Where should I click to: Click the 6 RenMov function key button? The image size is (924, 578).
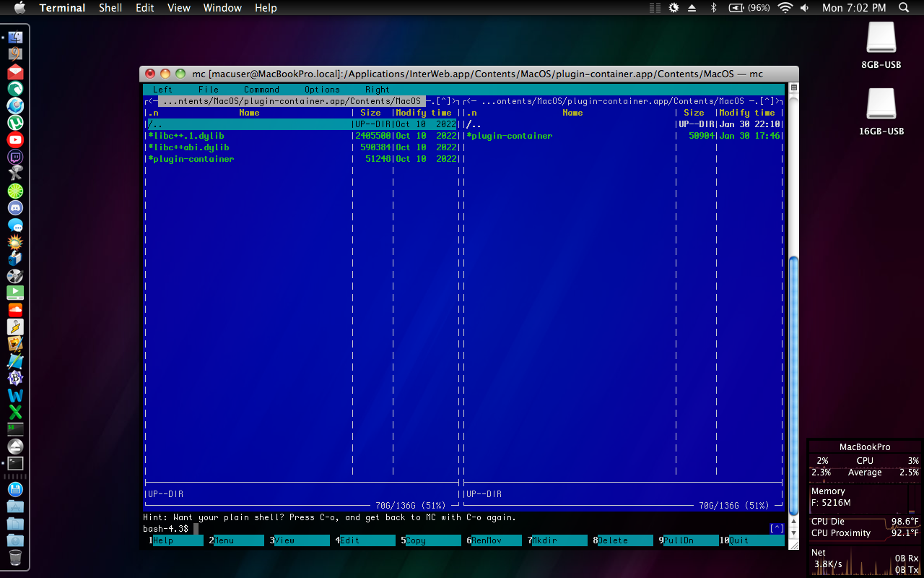(494, 540)
